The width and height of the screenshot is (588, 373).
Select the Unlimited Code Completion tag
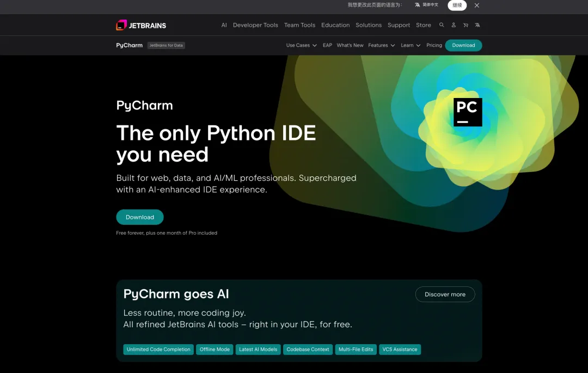158,350
